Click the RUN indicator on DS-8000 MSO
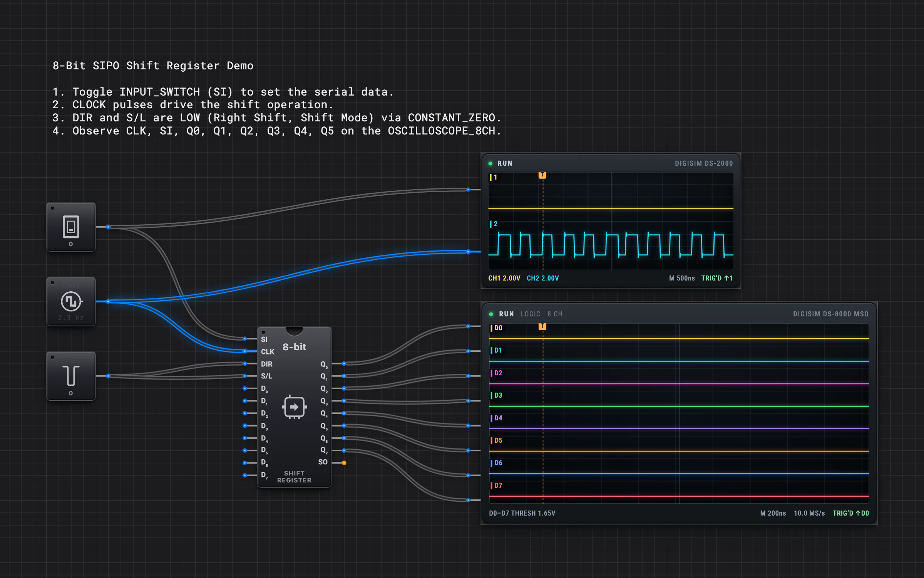Image resolution: width=924 pixels, height=578 pixels. point(502,314)
